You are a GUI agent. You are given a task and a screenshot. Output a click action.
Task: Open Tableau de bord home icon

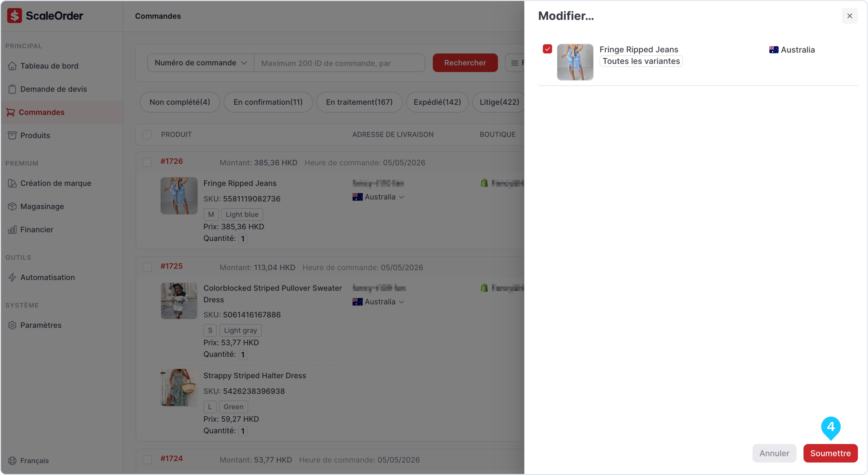(x=12, y=66)
